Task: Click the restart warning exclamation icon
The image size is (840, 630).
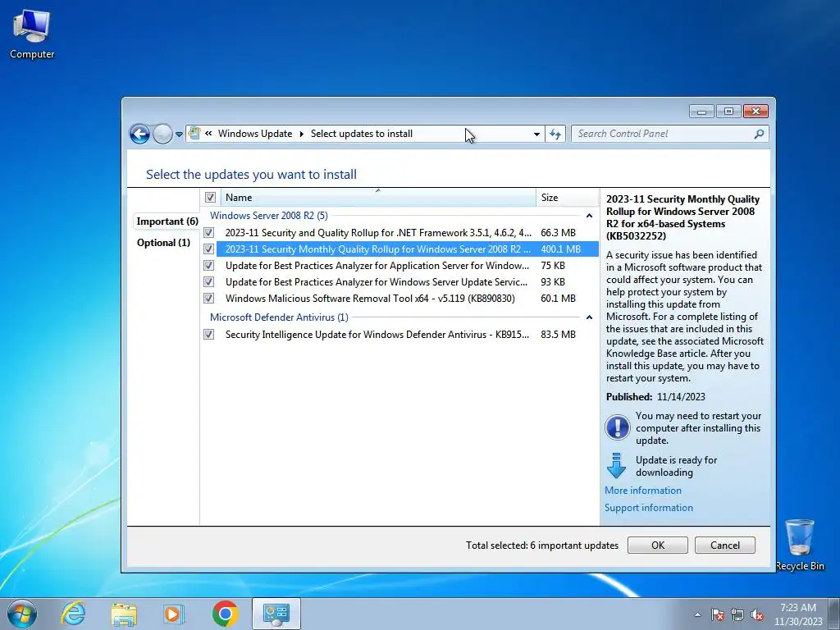Action: tap(617, 427)
